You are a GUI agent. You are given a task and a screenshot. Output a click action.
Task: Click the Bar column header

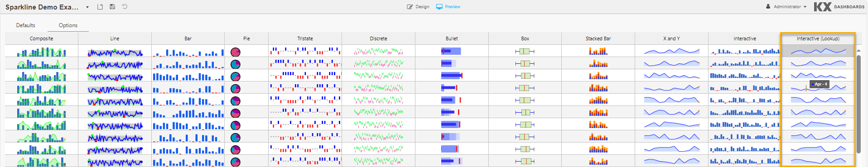[188, 38]
